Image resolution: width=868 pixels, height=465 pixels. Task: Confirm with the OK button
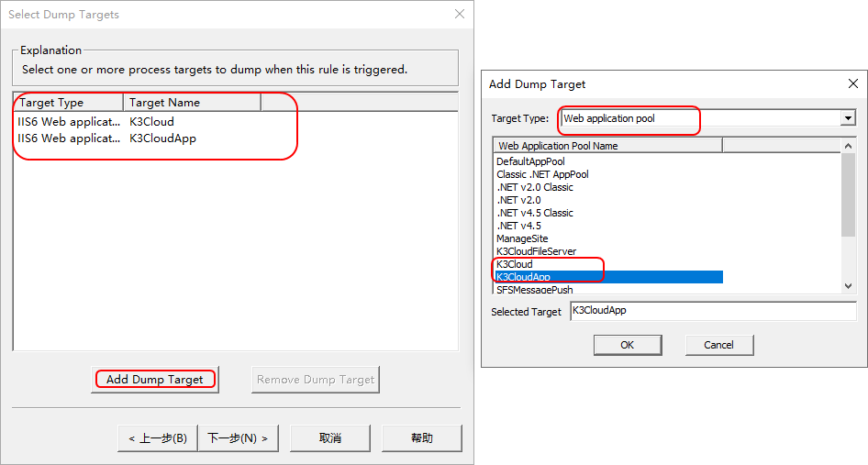(x=628, y=345)
